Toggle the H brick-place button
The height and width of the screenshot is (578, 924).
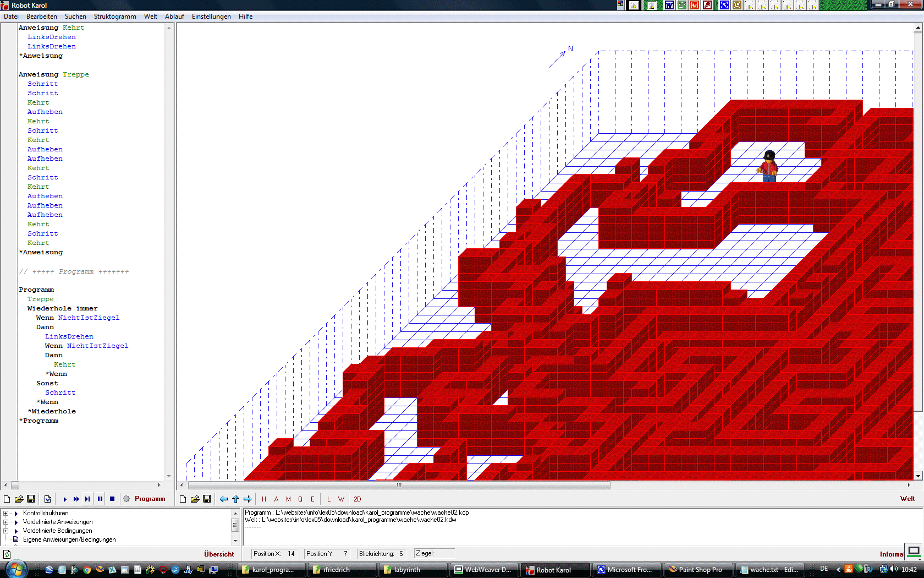(x=264, y=499)
